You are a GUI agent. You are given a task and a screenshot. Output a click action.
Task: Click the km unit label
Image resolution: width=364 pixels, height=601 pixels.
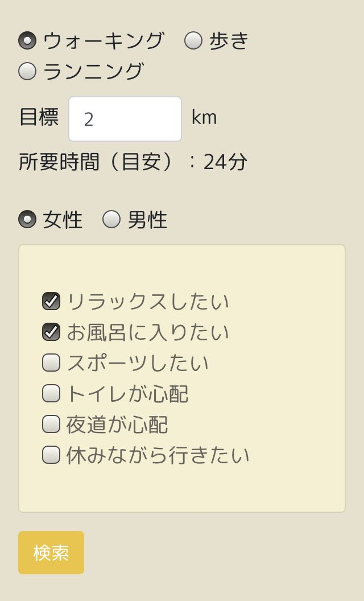click(204, 118)
